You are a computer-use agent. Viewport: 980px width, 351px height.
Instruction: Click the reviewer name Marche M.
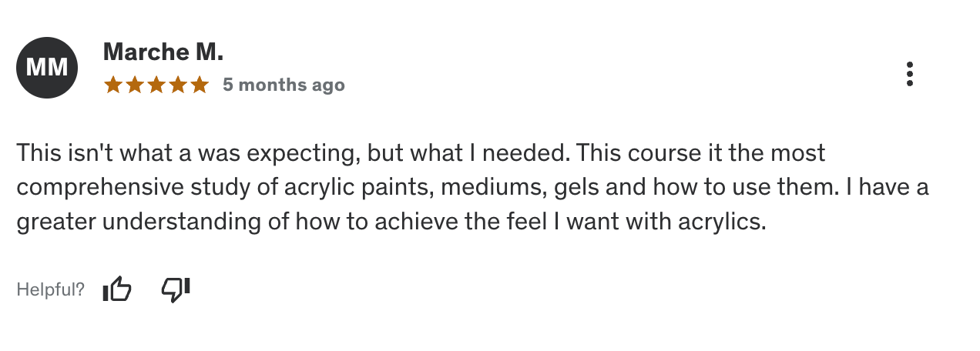163,52
